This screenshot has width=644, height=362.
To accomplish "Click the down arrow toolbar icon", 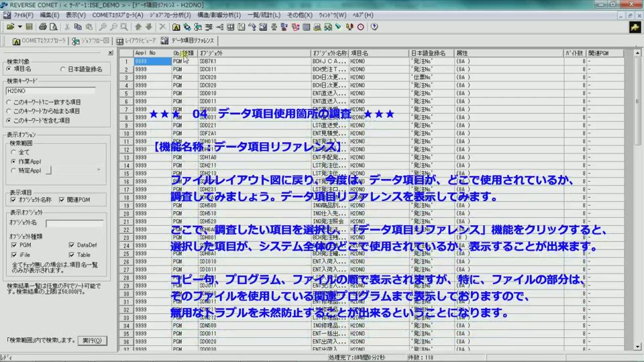I will pos(148,27).
